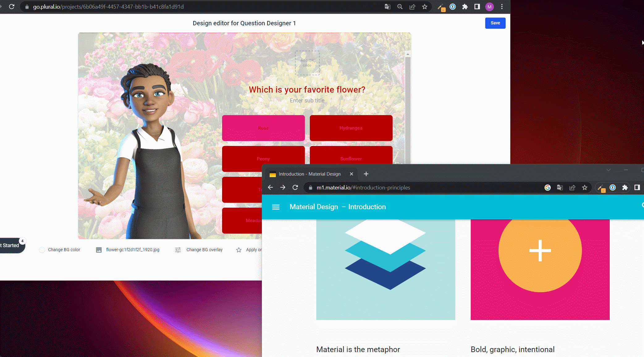Select the Hydrangea answer button
The image size is (644, 357).
(x=351, y=128)
